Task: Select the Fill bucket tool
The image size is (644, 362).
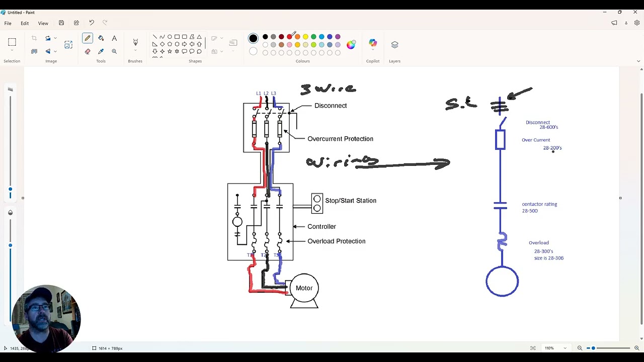Action: tap(101, 38)
